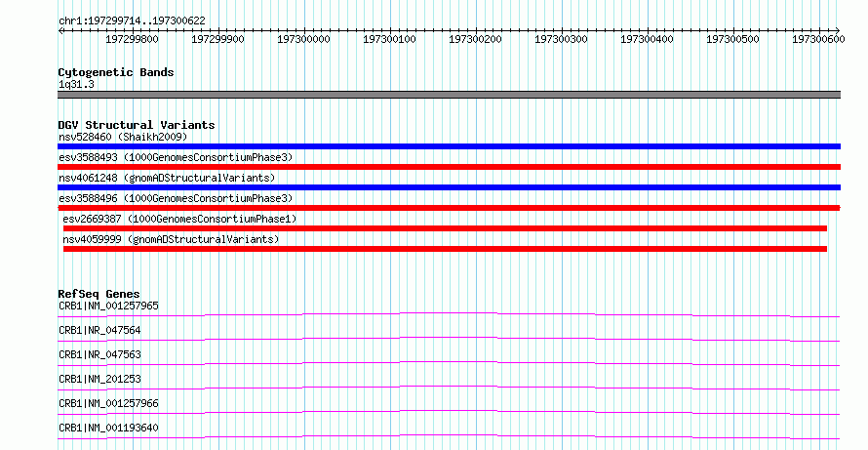This screenshot has height=450, width=868.
Task: Select the red bar for esv2669387
Action: tap(445, 228)
